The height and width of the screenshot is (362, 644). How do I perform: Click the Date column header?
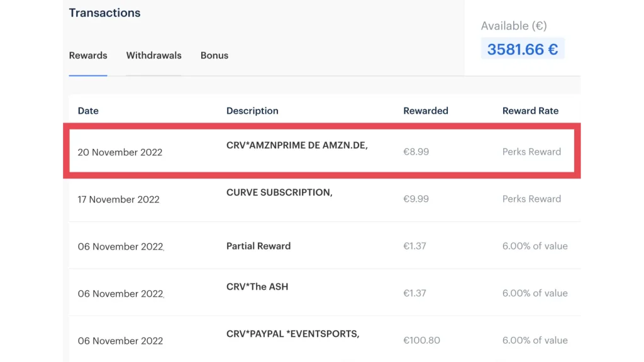click(x=88, y=111)
